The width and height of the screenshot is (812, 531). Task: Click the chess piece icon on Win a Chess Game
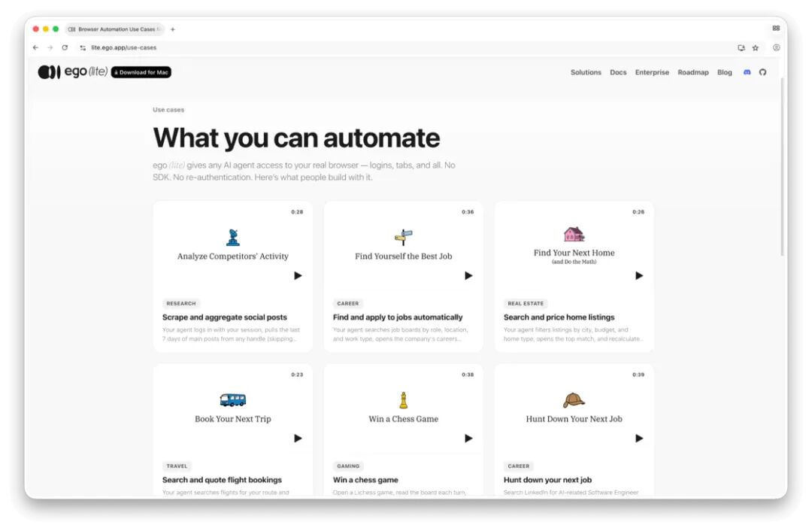pyautogui.click(x=404, y=400)
